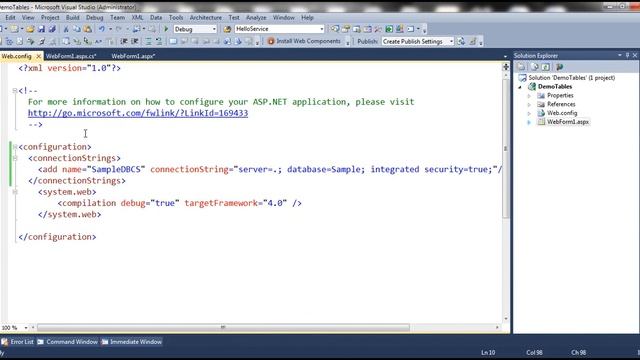Image resolution: width=640 pixels, height=360 pixels.
Task: Select the Web.config editor tab
Action: tap(17, 56)
